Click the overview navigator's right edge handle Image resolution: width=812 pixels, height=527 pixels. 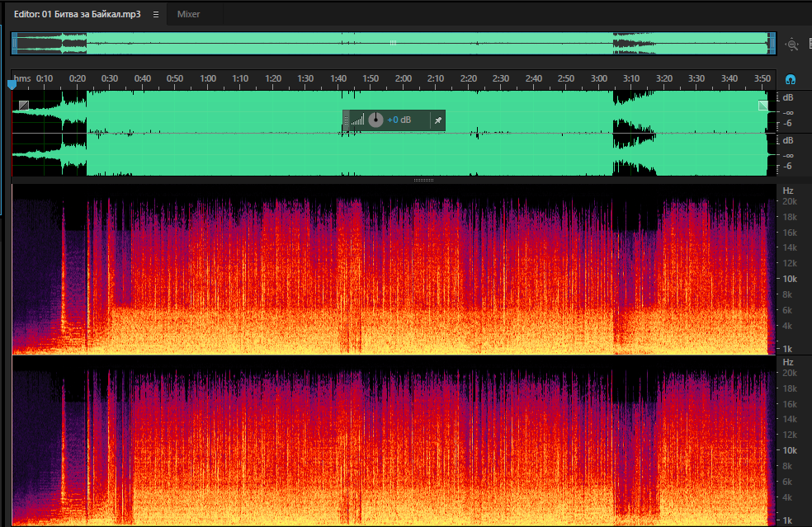pyautogui.click(x=772, y=44)
